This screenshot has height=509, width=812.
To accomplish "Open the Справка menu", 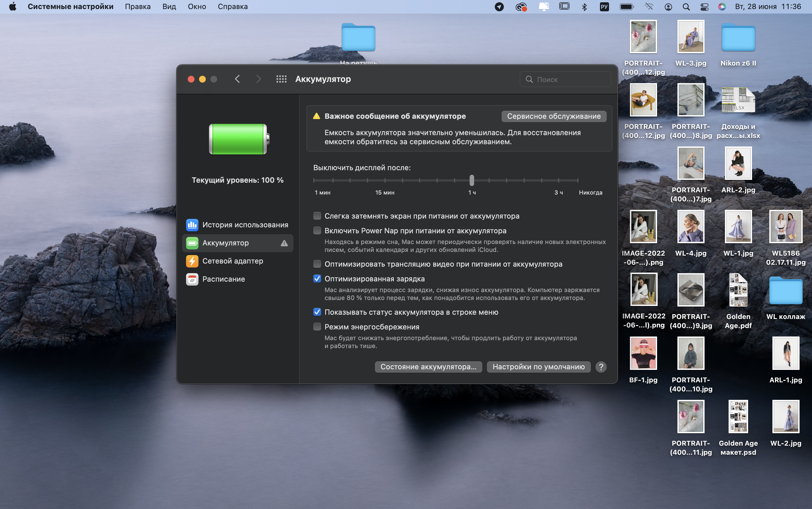I will (x=232, y=7).
